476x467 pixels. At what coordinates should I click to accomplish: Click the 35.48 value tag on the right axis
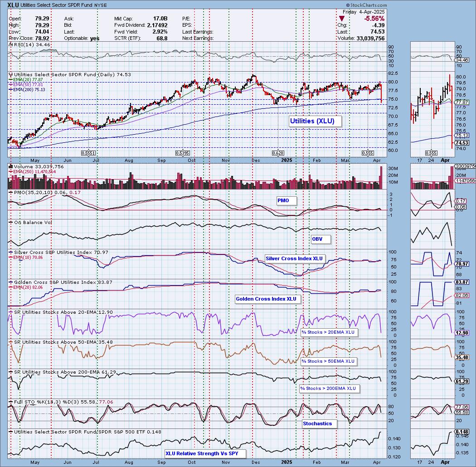pos(462,357)
